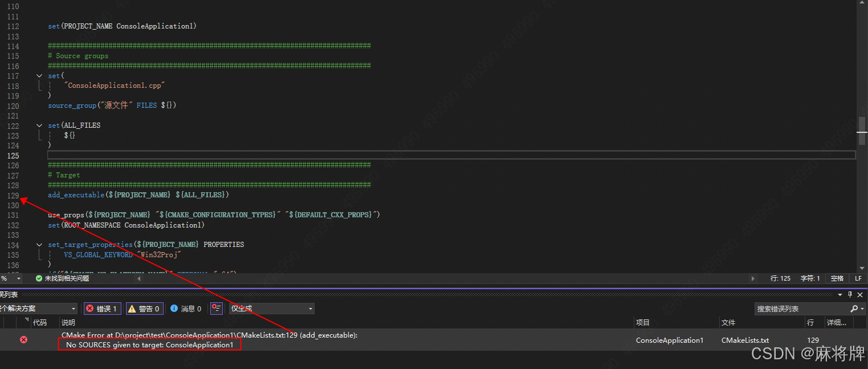This screenshot has height=369, width=868.
Task: Click the LF line ending indicator
Action: (x=858, y=278)
